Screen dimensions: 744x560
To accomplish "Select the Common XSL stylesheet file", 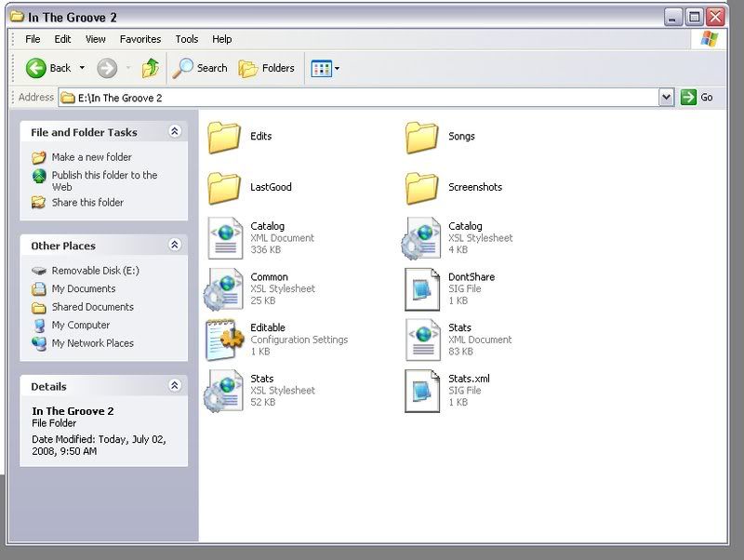I will coord(224,288).
